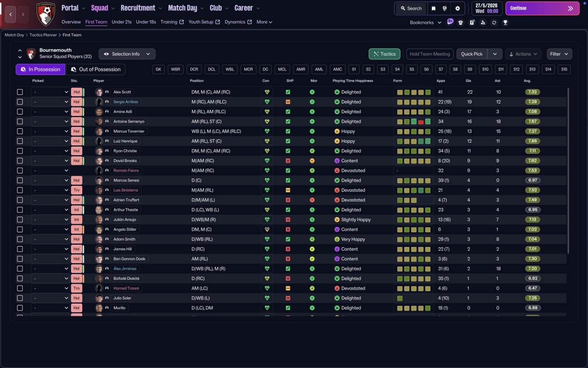
Task: Expand the Quick Pick arrow dropdown
Action: (495, 54)
